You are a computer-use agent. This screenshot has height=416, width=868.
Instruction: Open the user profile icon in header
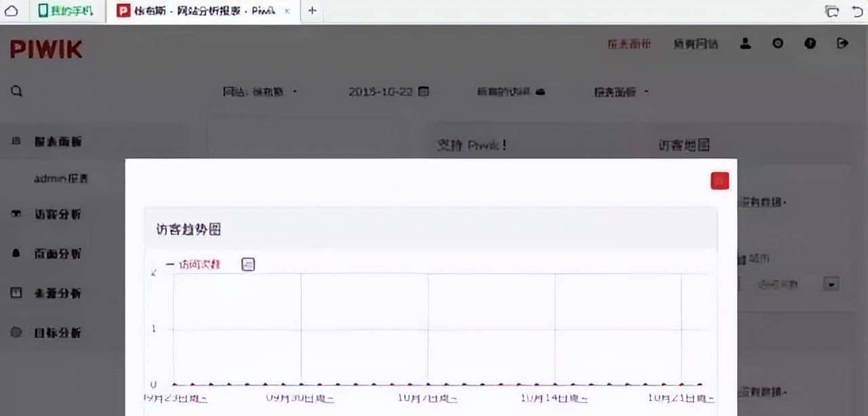coord(745,43)
